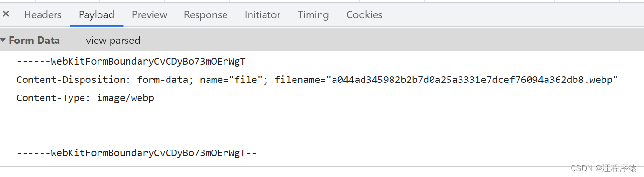Click the Form Data section label
Viewport: 644px width, 177px height.
coord(34,41)
